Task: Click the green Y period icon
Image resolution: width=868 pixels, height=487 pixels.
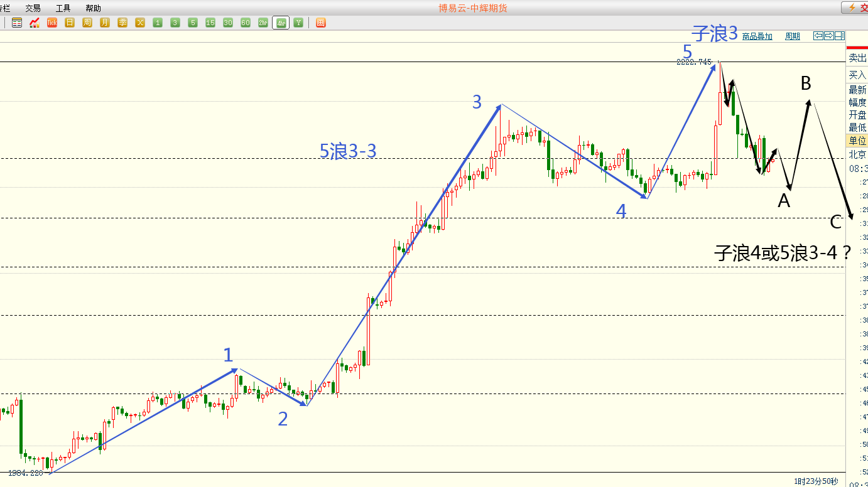Action: (x=298, y=23)
